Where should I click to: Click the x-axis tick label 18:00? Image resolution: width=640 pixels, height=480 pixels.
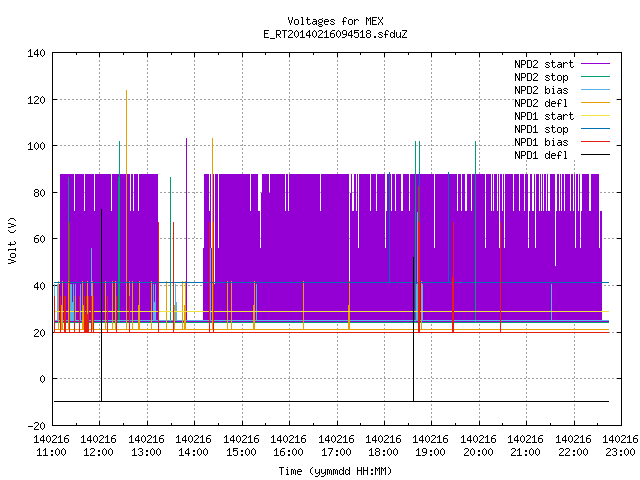coord(383,452)
